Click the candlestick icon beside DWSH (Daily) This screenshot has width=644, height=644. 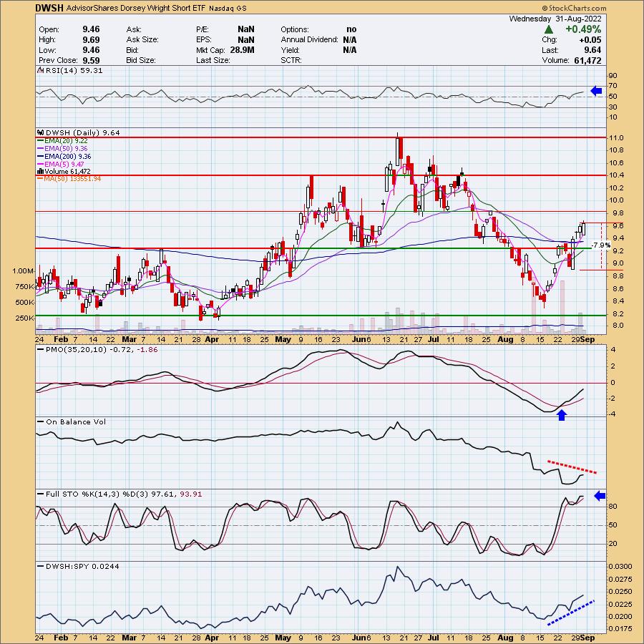click(x=41, y=132)
